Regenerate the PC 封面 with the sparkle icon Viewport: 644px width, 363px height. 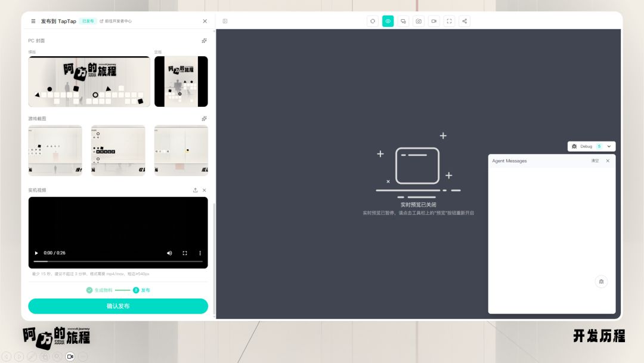pyautogui.click(x=204, y=41)
